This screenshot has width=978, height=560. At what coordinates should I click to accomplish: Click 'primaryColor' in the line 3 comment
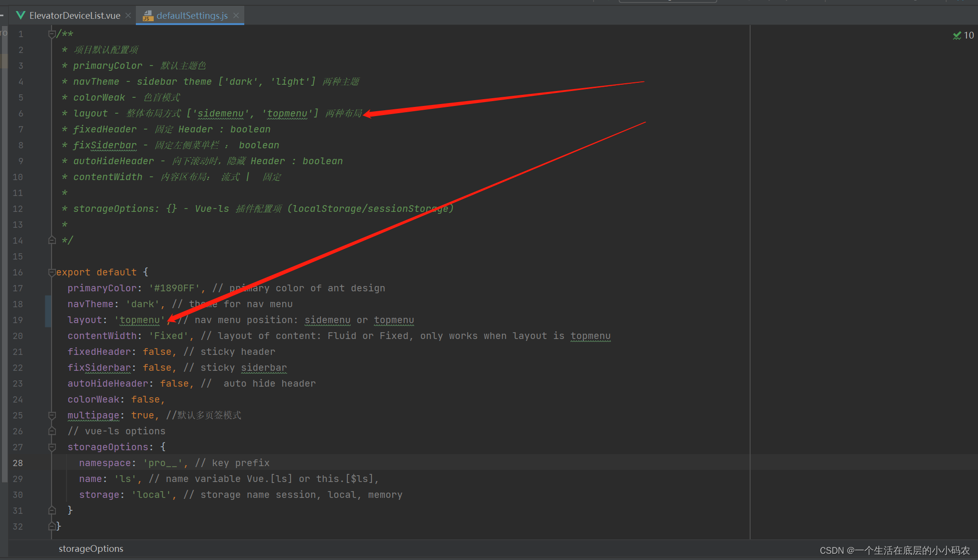108,65
